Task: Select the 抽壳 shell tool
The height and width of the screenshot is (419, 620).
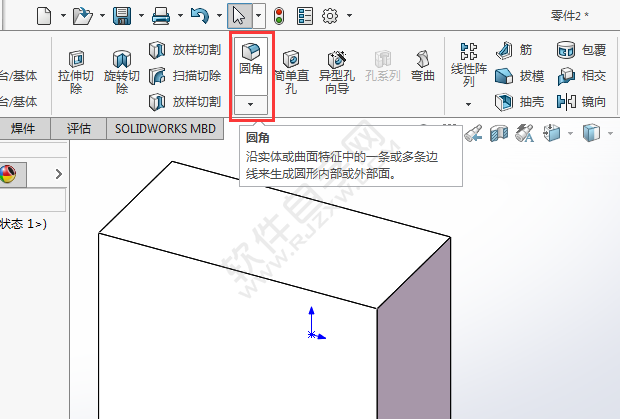Action: click(x=520, y=102)
